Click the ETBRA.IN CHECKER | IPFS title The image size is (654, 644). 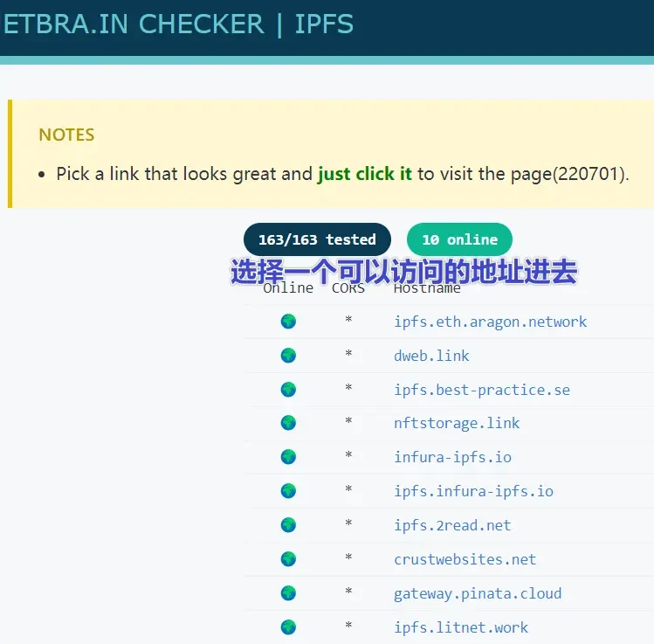point(178,24)
